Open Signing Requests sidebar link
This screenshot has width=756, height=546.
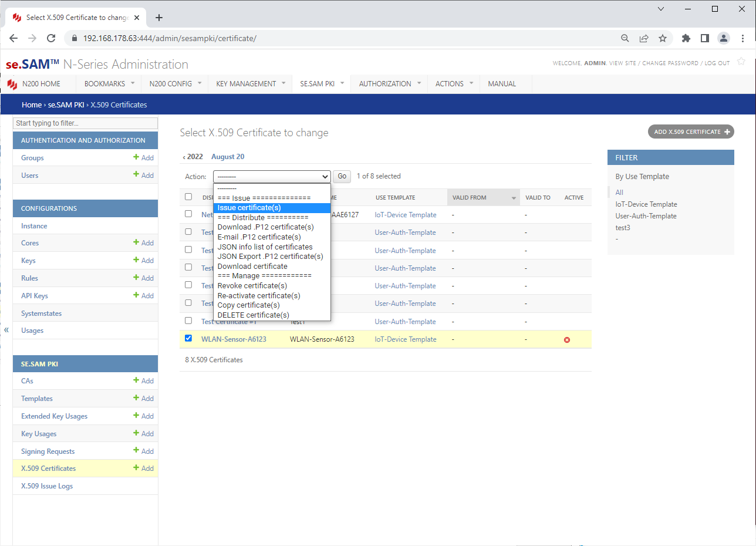pos(48,451)
